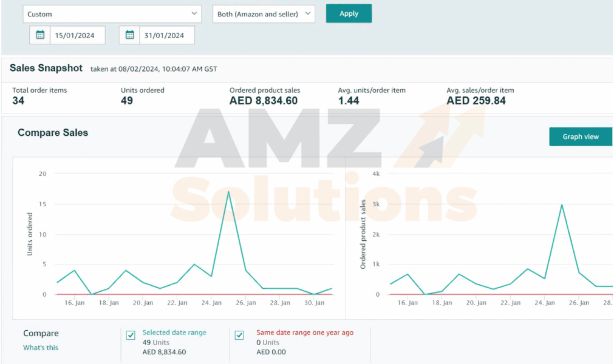Open the Both (Amazon and seller) dropdown
The width and height of the screenshot is (613, 364).
pos(263,14)
